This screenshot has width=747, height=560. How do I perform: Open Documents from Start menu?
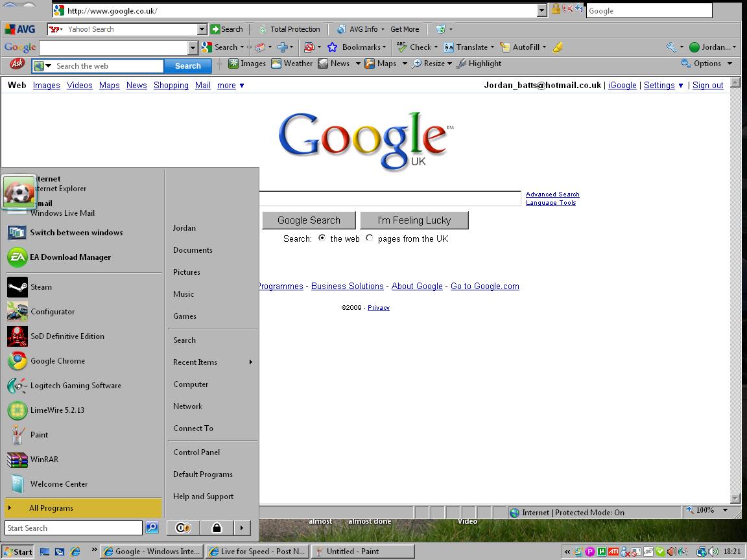pos(193,250)
